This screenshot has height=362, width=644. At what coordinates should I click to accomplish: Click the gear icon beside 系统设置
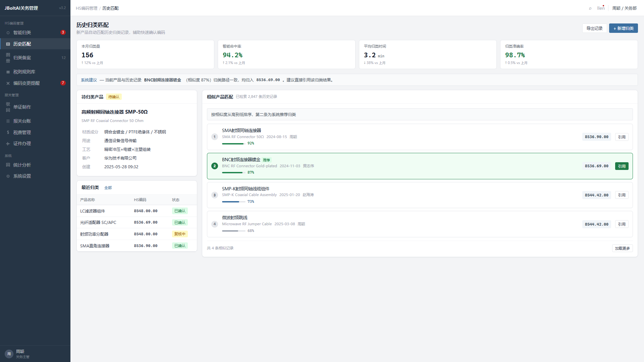click(x=8, y=176)
